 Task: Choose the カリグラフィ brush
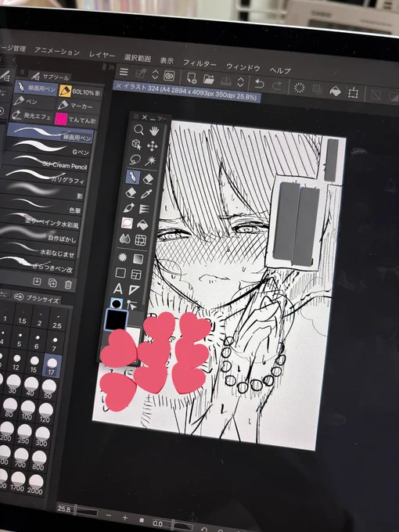click(44, 177)
